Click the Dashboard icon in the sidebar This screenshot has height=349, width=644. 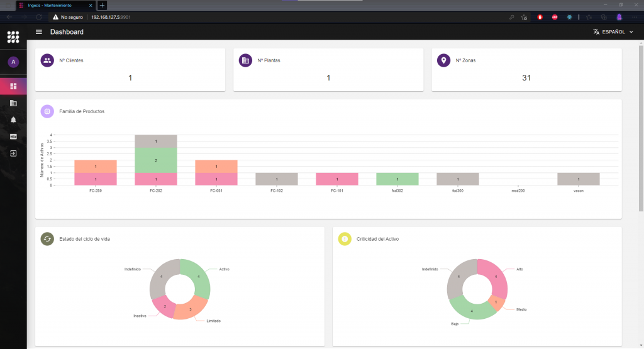(x=13, y=86)
